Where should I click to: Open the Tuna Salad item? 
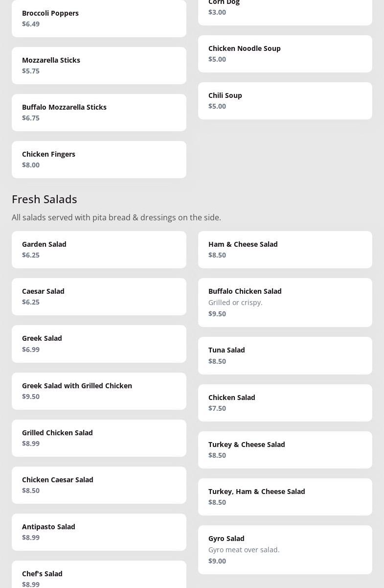coord(285,355)
